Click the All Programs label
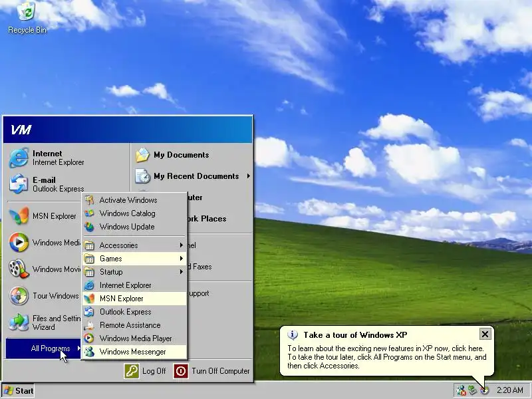Viewport: 532px width, 399px height. (51, 348)
